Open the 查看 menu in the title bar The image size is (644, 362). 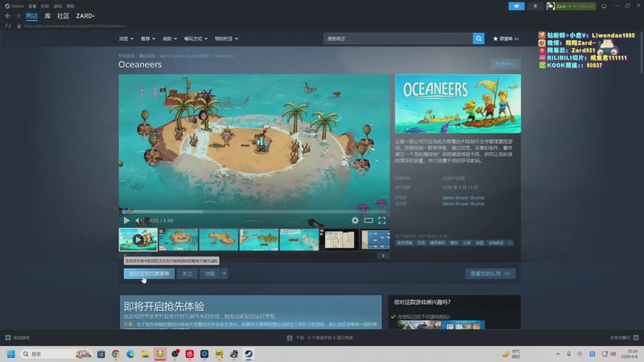click(x=32, y=6)
